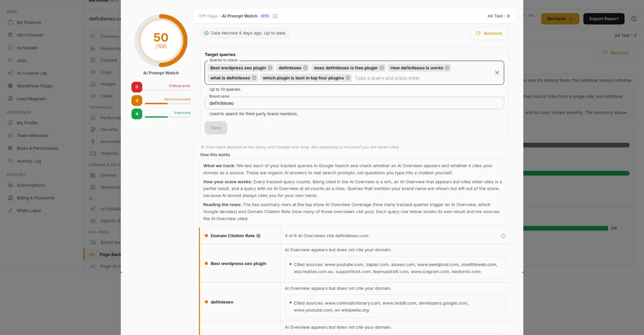Remove the 'definteseo' query chip

[x=305, y=68]
